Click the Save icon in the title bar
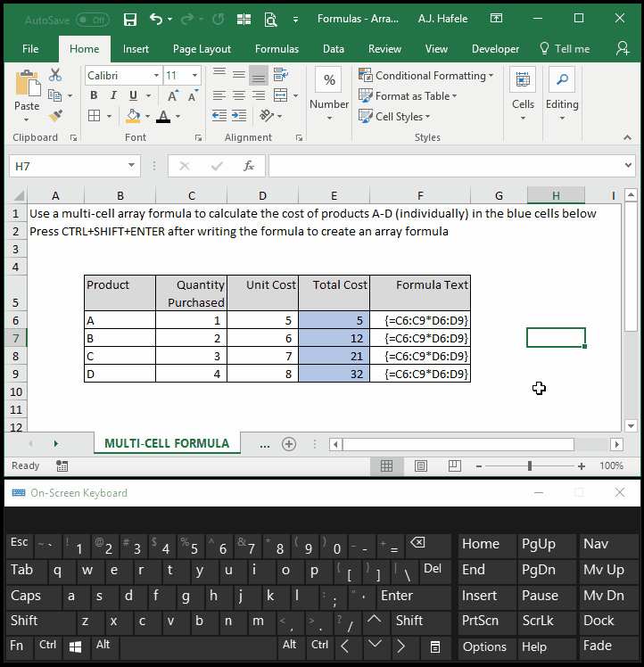The width and height of the screenshot is (644, 667). click(x=130, y=19)
